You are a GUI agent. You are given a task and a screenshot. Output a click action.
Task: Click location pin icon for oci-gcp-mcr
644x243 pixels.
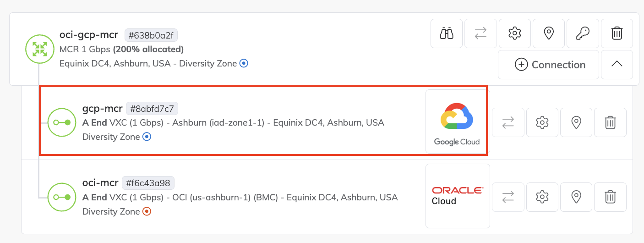tap(549, 33)
